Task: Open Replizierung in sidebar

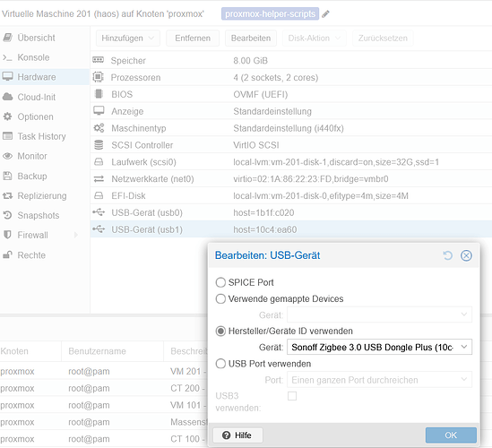Action: pyautogui.click(x=45, y=195)
